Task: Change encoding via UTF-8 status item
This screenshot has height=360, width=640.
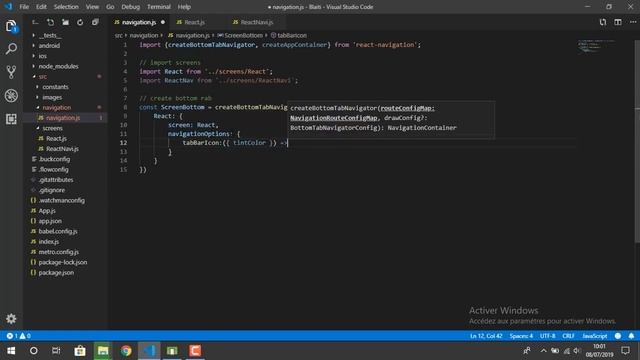Action: [548, 336]
